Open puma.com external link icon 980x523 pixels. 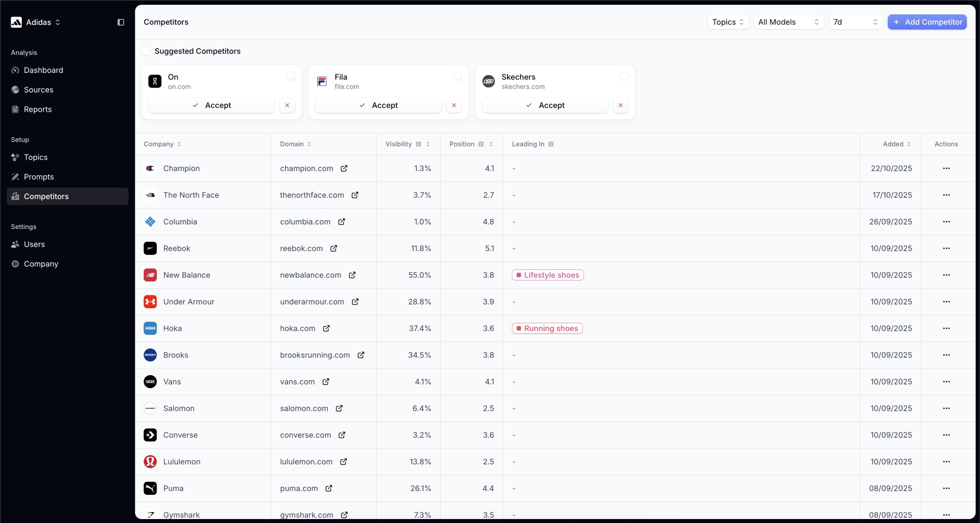coord(329,488)
